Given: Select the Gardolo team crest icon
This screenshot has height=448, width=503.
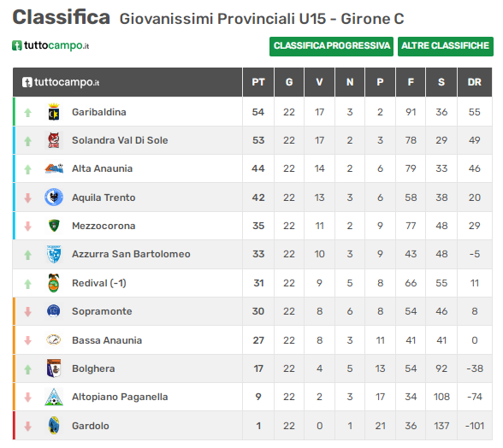Looking at the screenshot, I should click(54, 426).
